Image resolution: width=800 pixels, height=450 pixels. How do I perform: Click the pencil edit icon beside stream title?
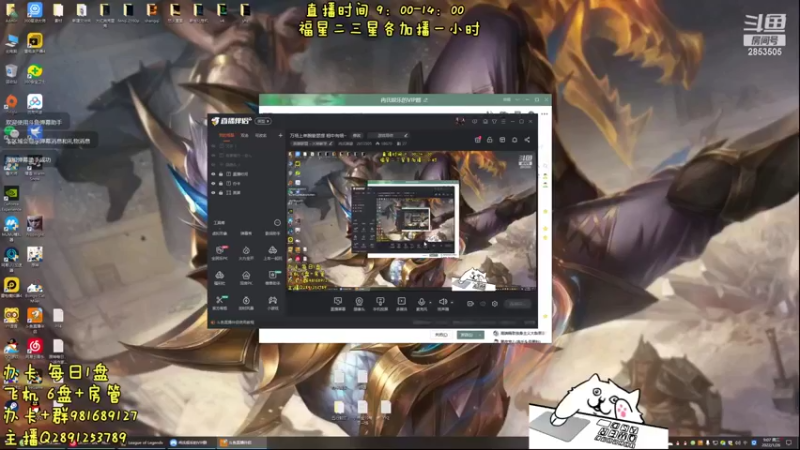tap(406, 135)
